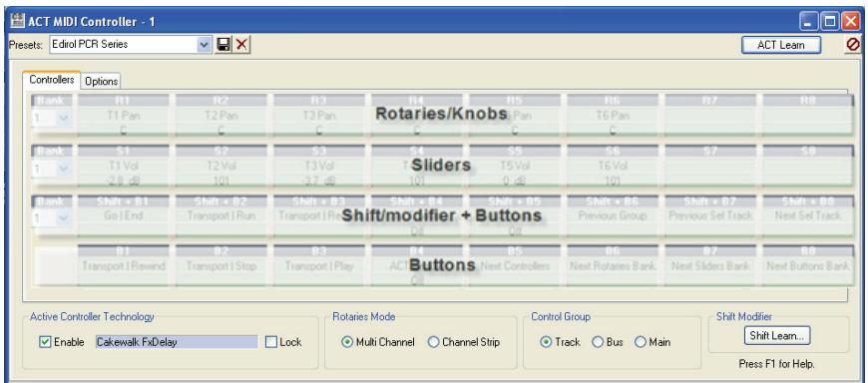Click the B5 cell labeled Next Controllers
868x383 pixels.
515,266
